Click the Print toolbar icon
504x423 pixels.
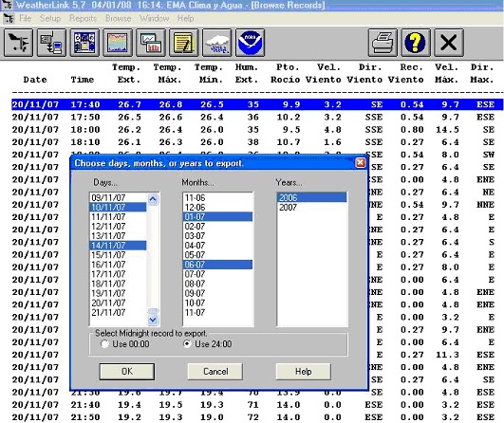tap(383, 43)
